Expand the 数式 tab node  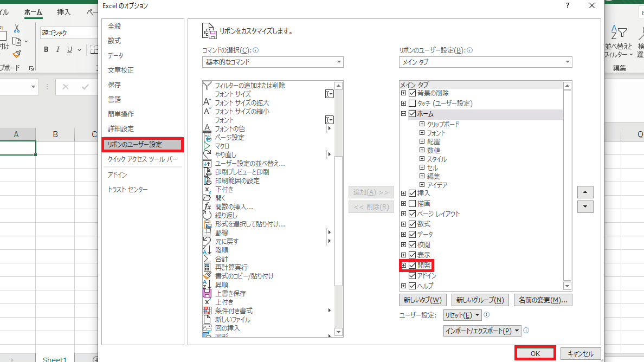coord(403,224)
